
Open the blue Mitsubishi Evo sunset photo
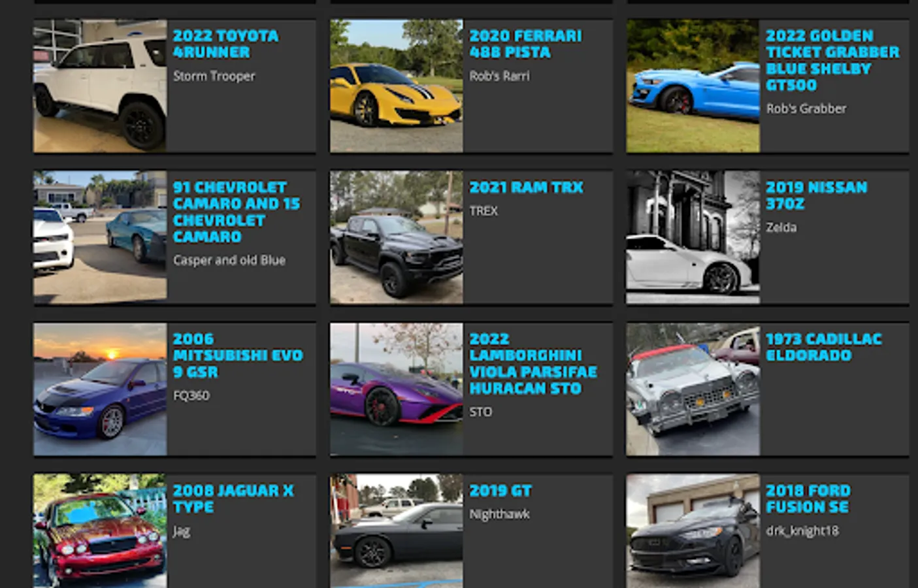pyautogui.click(x=100, y=389)
